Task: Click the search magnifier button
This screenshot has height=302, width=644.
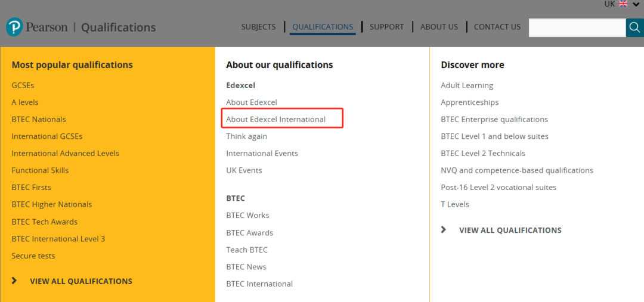Action: click(634, 27)
